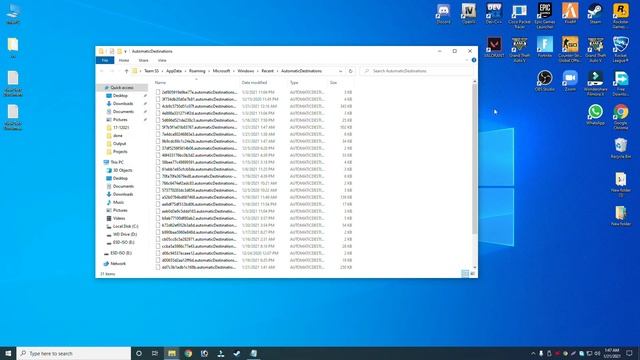Open the Rockstar Games Launcher shortcut
640x360 pixels.
pyautogui.click(x=621, y=16)
